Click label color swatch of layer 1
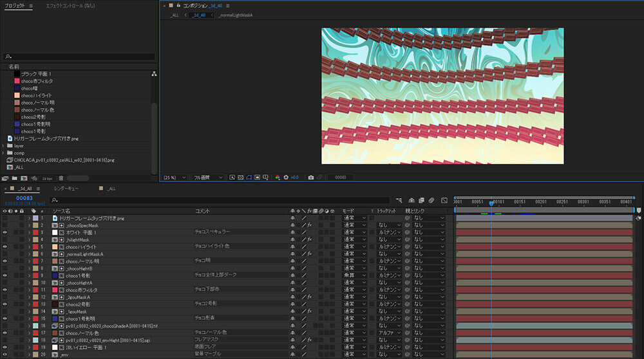 point(35,218)
